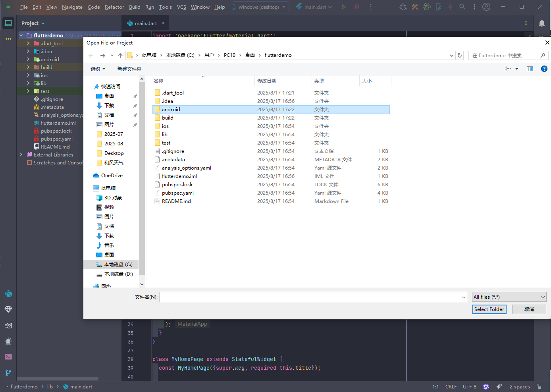
Task: Open the Notifications bell icon
Action: 541,23
